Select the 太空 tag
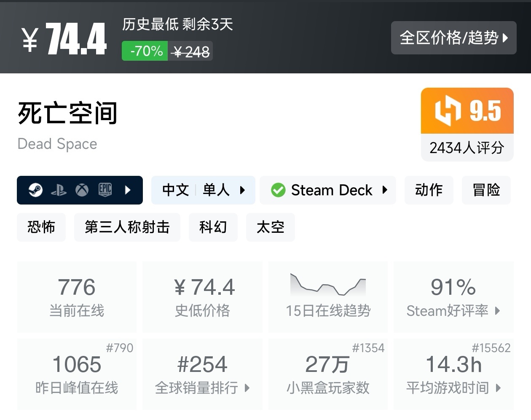This screenshot has width=531, height=420. click(271, 227)
